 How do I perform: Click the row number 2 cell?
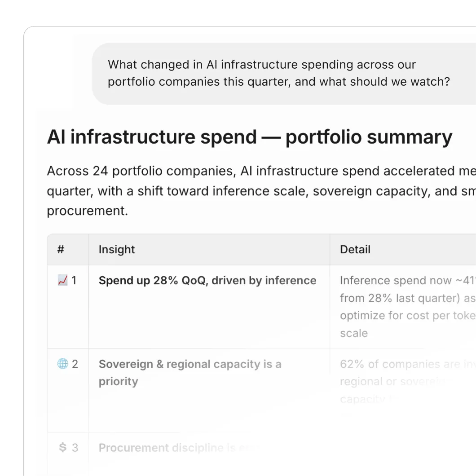68,390
